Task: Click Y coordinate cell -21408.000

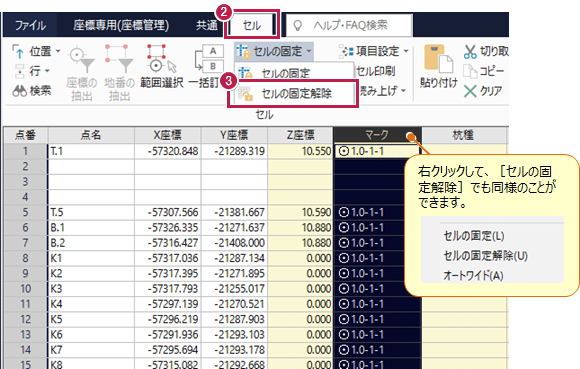Action: click(x=234, y=243)
